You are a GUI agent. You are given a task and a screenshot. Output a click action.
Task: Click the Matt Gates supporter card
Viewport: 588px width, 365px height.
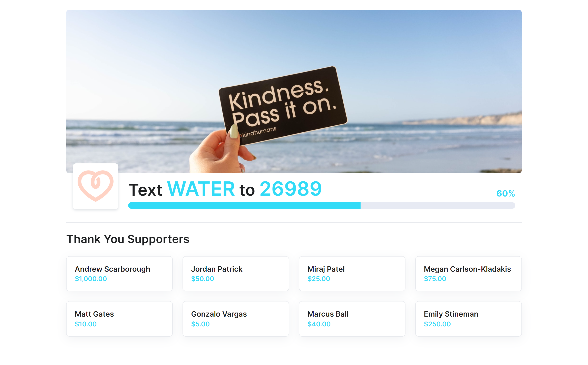tap(119, 318)
